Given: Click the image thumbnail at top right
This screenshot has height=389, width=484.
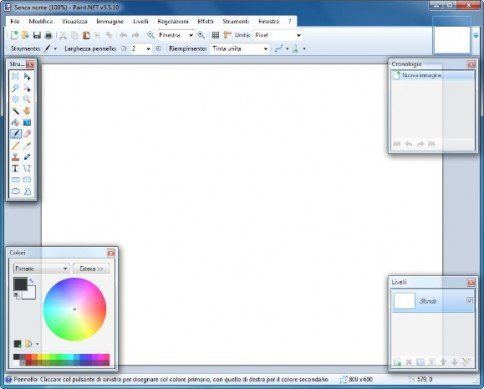Looking at the screenshot, I should point(452,39).
